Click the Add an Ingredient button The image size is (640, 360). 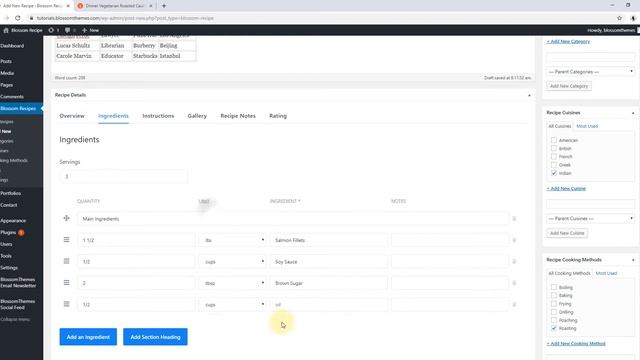[88, 337]
